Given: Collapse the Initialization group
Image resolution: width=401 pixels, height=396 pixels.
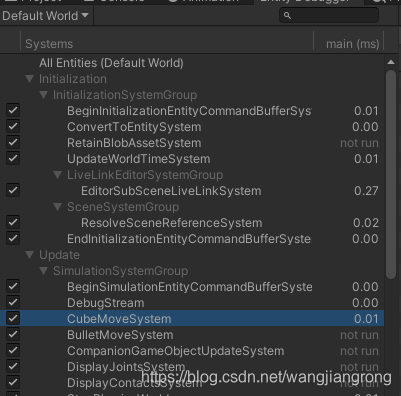Looking at the screenshot, I should click(30, 79).
